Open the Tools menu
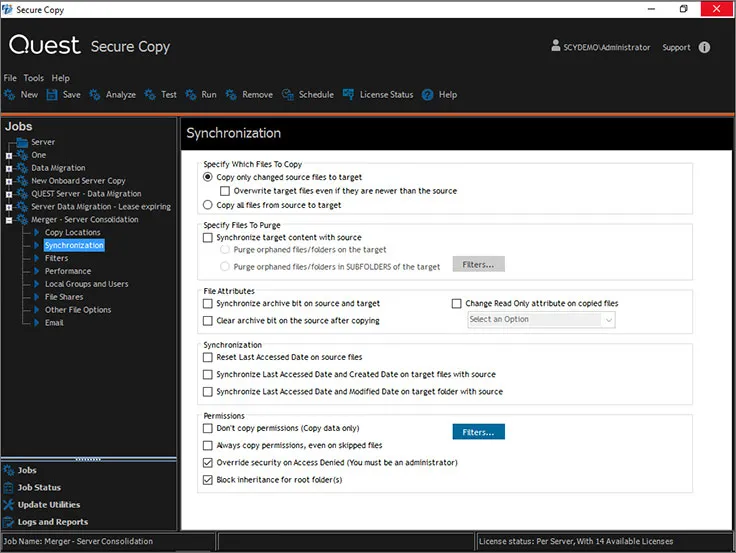This screenshot has height=553, width=736. pyautogui.click(x=34, y=78)
